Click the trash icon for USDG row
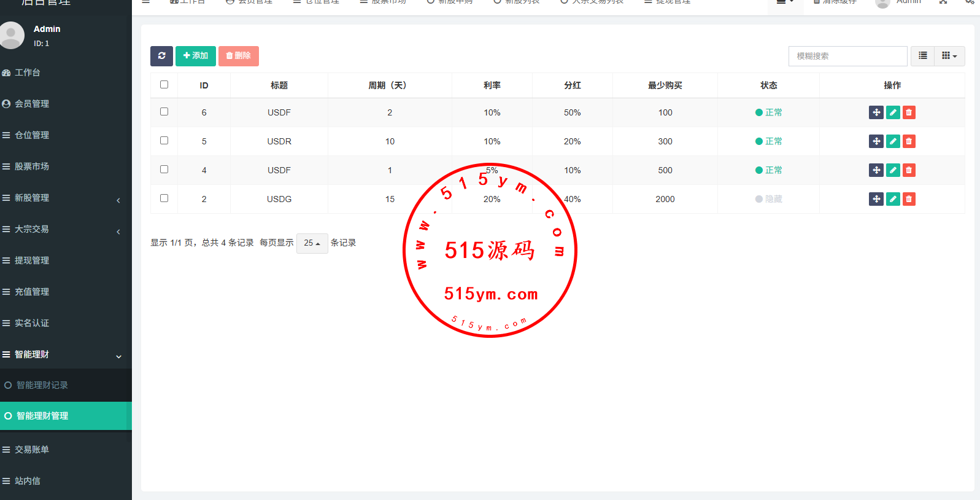The image size is (980, 500). tap(909, 199)
